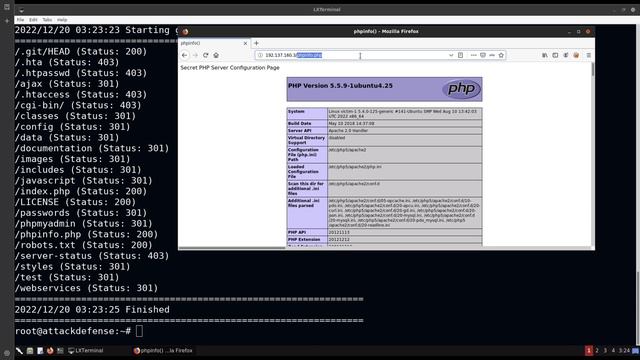
Task: Click 'Build Date' table cell
Action: [x=307, y=123]
